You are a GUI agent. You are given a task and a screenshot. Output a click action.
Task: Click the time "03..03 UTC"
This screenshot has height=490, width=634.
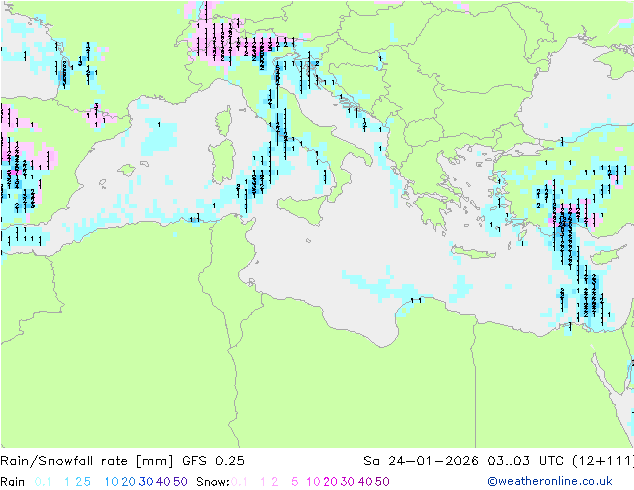click(525, 461)
